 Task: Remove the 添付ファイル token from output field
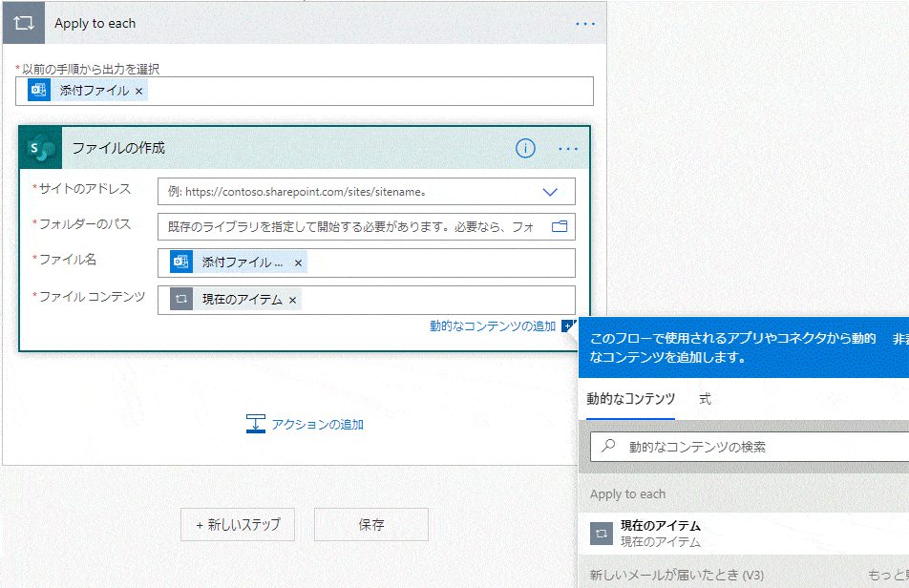point(139,91)
